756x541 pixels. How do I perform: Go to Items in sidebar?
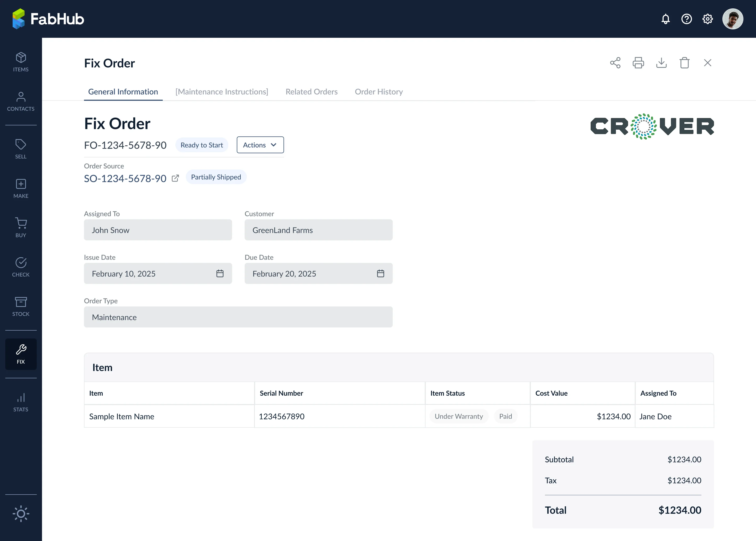coord(21,62)
